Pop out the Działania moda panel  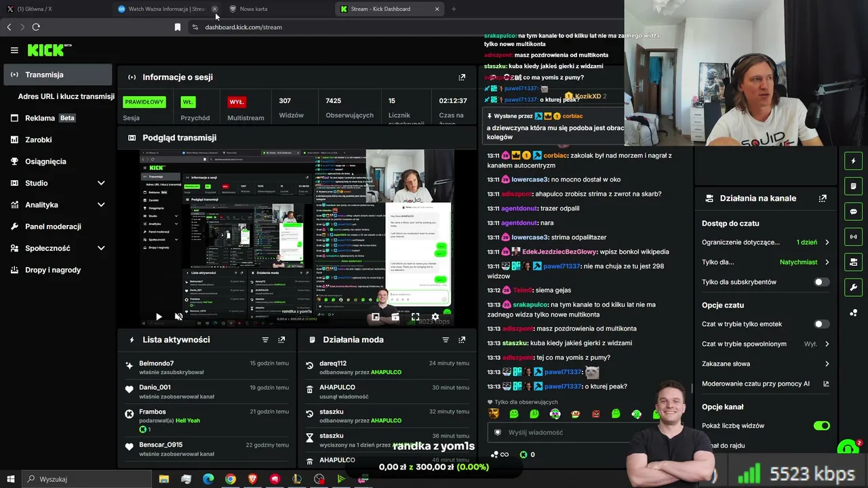(x=462, y=340)
